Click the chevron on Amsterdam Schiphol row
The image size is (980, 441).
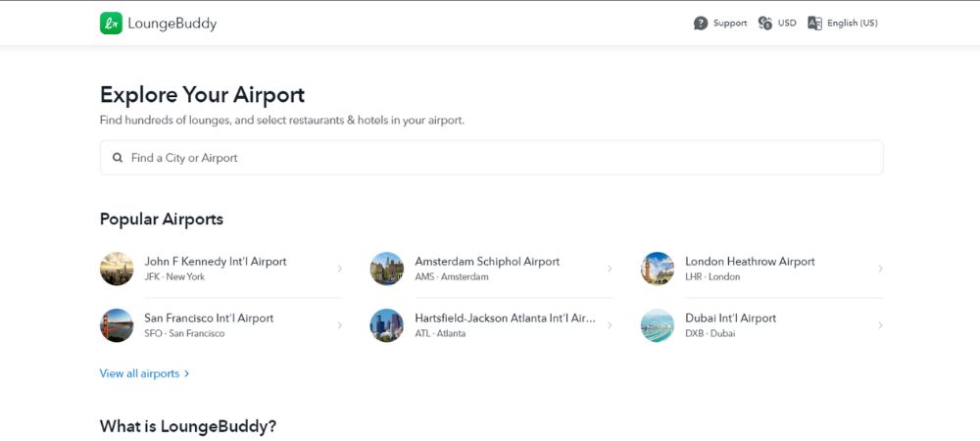click(610, 269)
